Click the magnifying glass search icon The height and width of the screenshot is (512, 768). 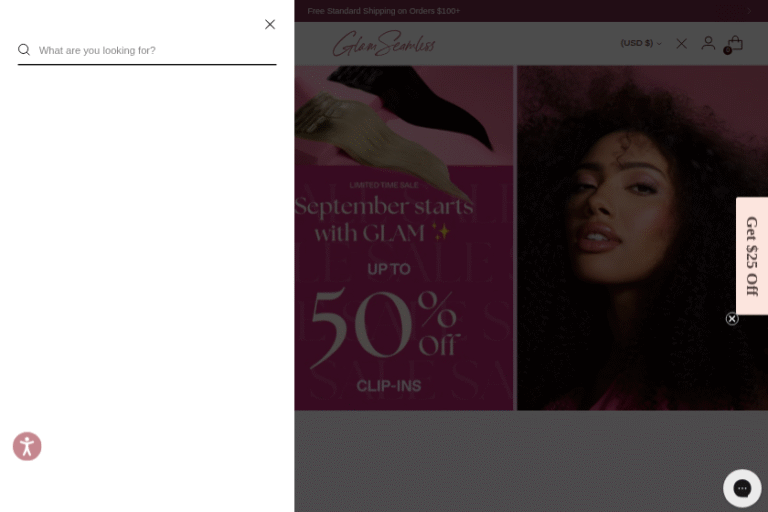24,50
